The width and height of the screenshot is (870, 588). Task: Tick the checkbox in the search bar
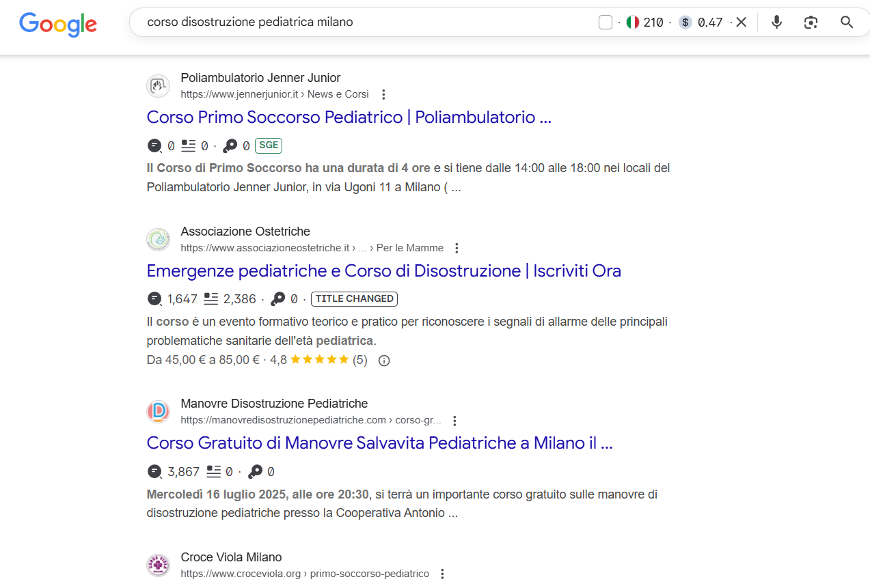click(x=605, y=23)
